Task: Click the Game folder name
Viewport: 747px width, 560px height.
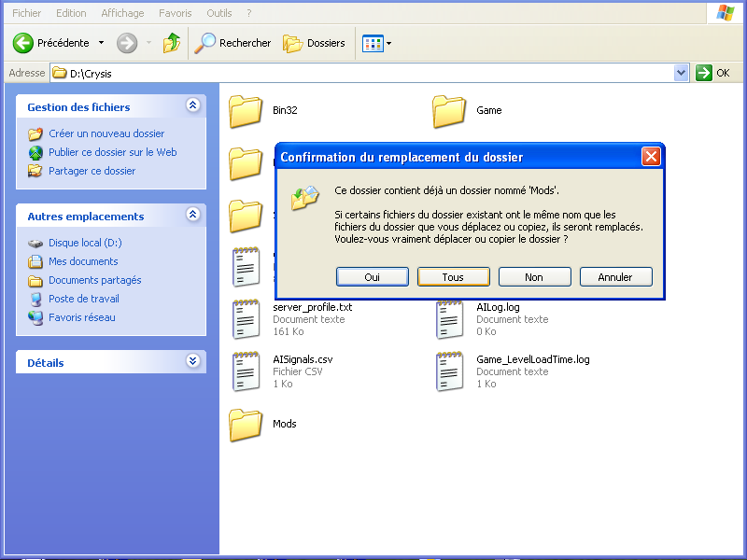Action: (x=488, y=110)
